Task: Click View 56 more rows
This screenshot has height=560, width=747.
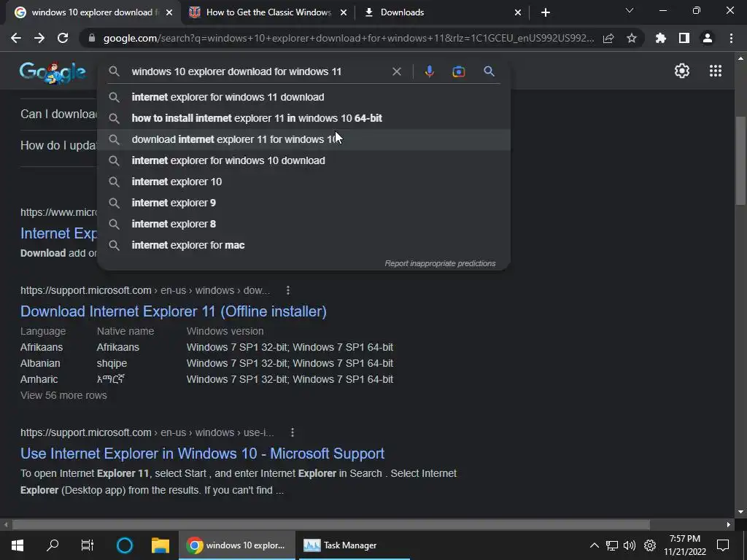Action: 64,395
